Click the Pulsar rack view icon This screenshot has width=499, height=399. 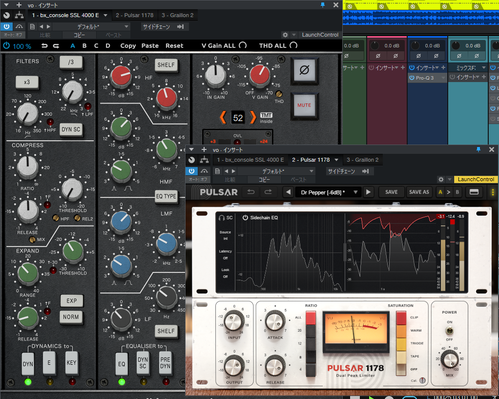click(474, 192)
